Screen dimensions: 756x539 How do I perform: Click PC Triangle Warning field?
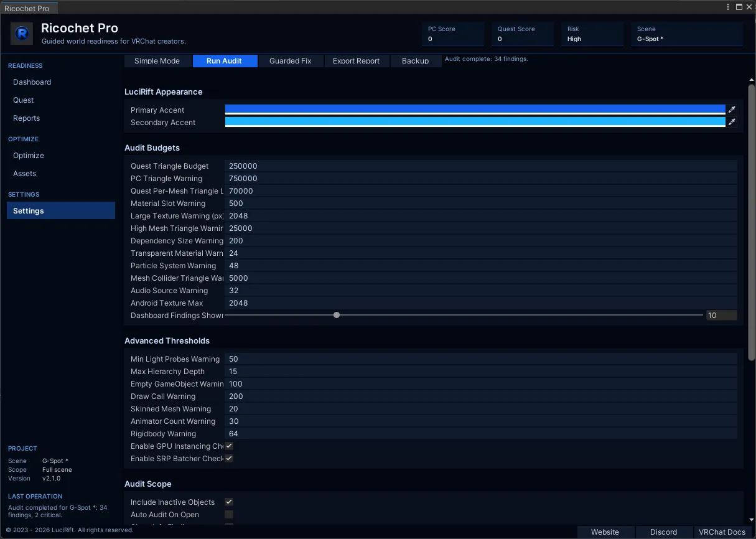[481, 179]
